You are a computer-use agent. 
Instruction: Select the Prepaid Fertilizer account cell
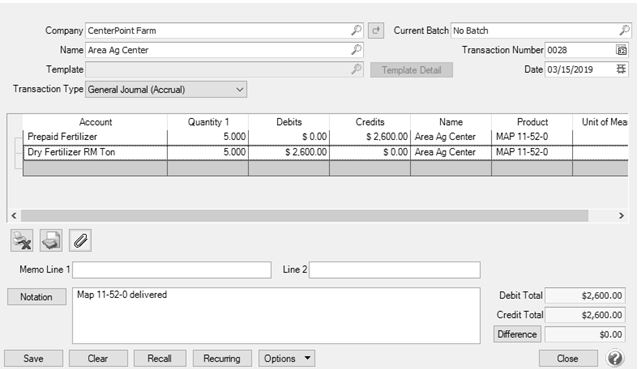tap(95, 137)
